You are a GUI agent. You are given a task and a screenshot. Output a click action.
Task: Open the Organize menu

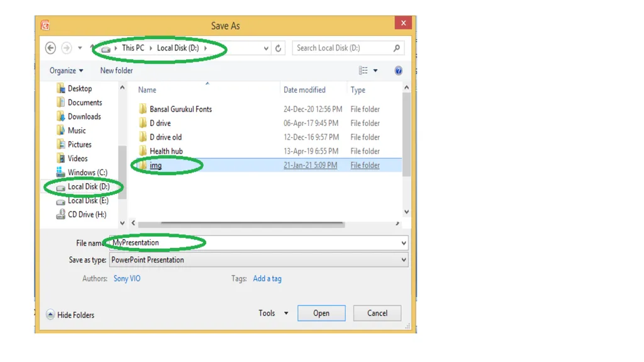[x=66, y=71]
